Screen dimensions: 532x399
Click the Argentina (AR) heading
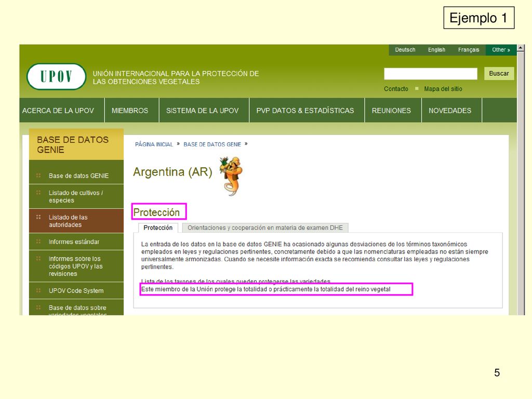[x=172, y=172]
